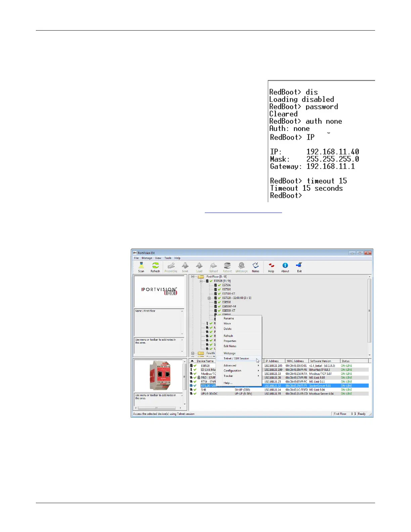Collapse the ES9528 [9 / 9] node

(201, 281)
